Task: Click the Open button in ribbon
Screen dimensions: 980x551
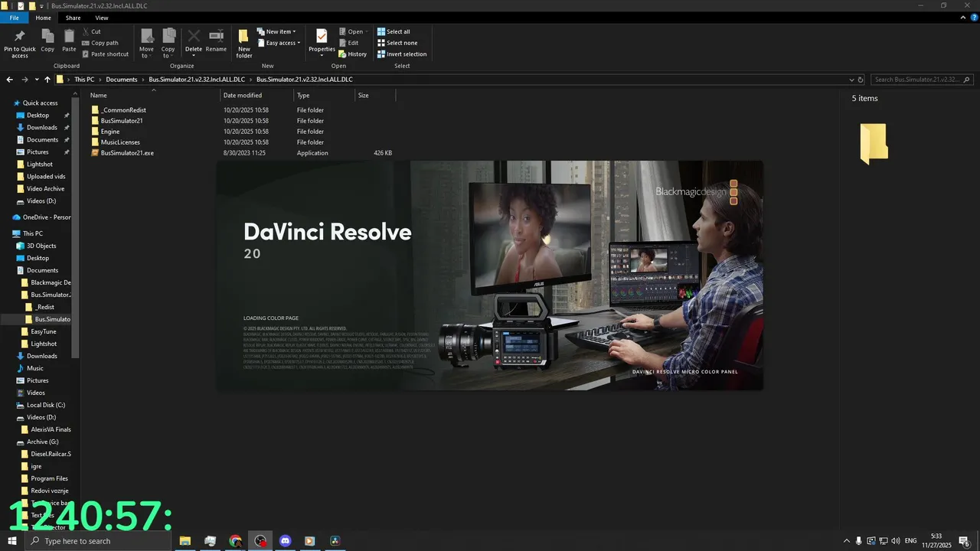Action: 353,31
